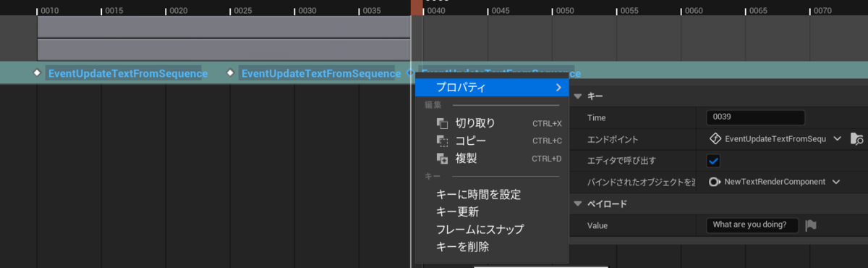Click the Value field with What are you doing?
The image size is (868, 268).
tap(752, 225)
